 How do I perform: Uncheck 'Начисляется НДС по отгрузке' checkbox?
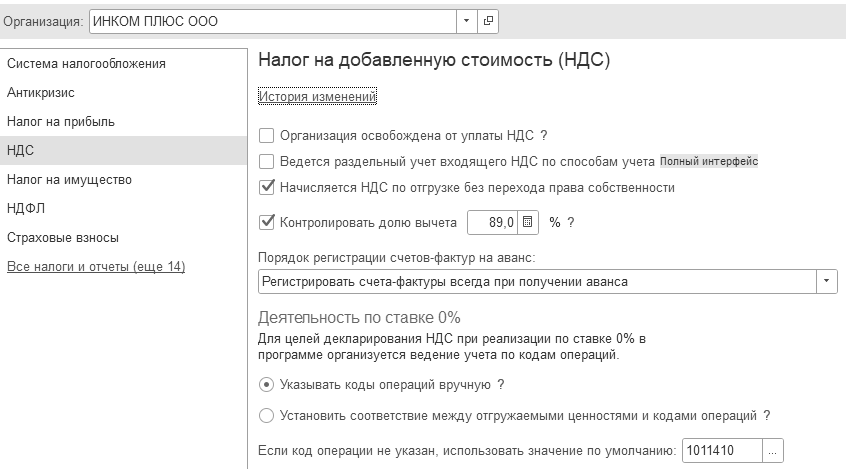(267, 187)
